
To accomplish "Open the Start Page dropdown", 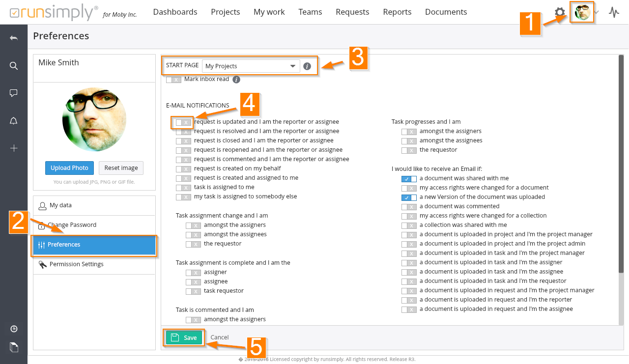I will 251,66.
